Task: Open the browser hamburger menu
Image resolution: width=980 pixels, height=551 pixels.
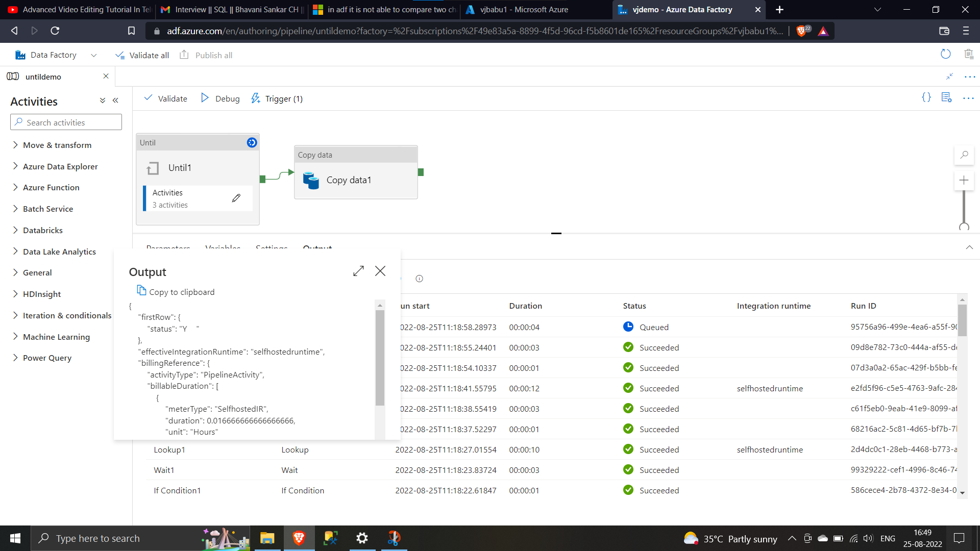Action: (966, 31)
